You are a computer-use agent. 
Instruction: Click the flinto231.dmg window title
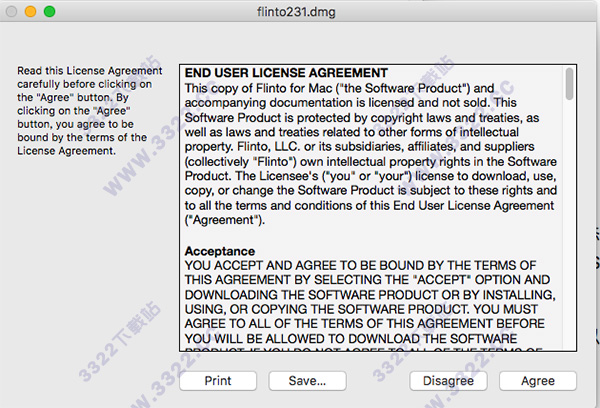[296, 12]
